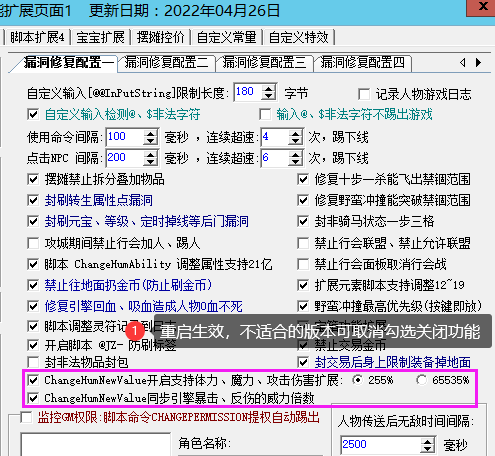Open the 摆摊控价 tab
This screenshot has height=456, width=495.
point(160,37)
